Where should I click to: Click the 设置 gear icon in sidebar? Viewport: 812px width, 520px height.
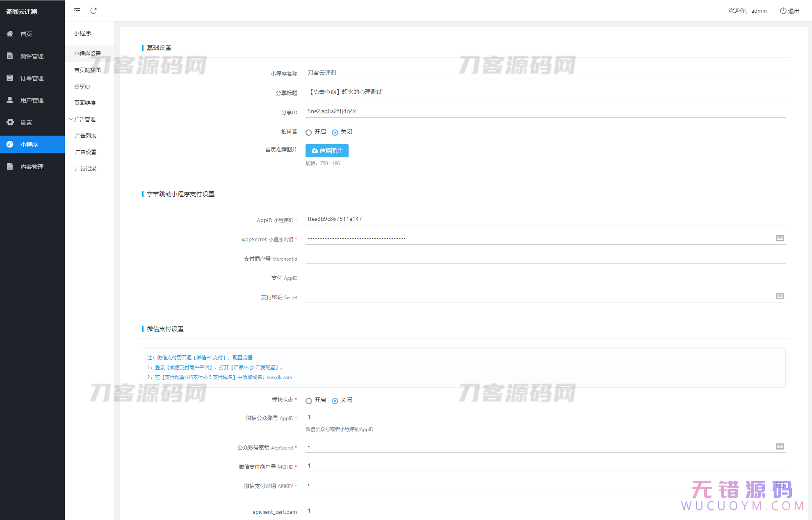[x=10, y=122]
